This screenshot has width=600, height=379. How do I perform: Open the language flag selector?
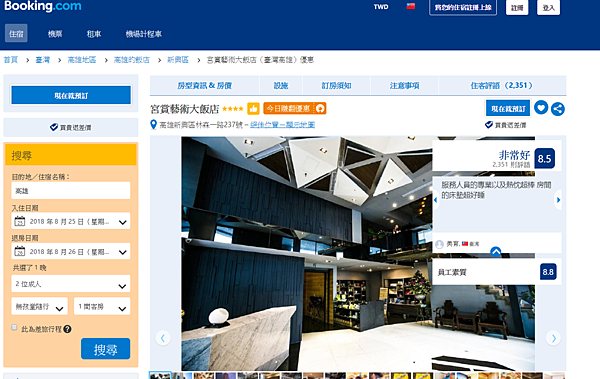tap(411, 6)
